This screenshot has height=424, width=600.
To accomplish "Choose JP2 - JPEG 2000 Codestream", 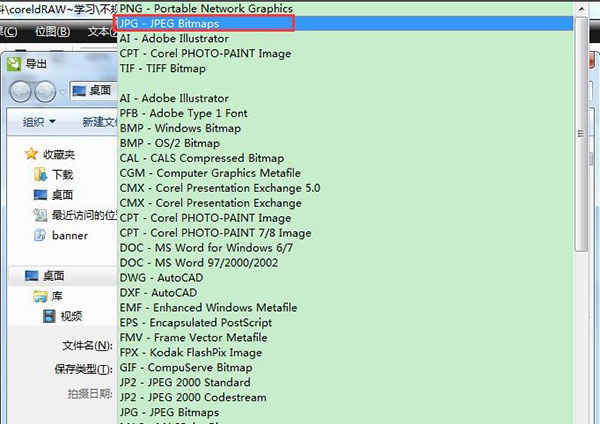I will [x=346, y=397].
